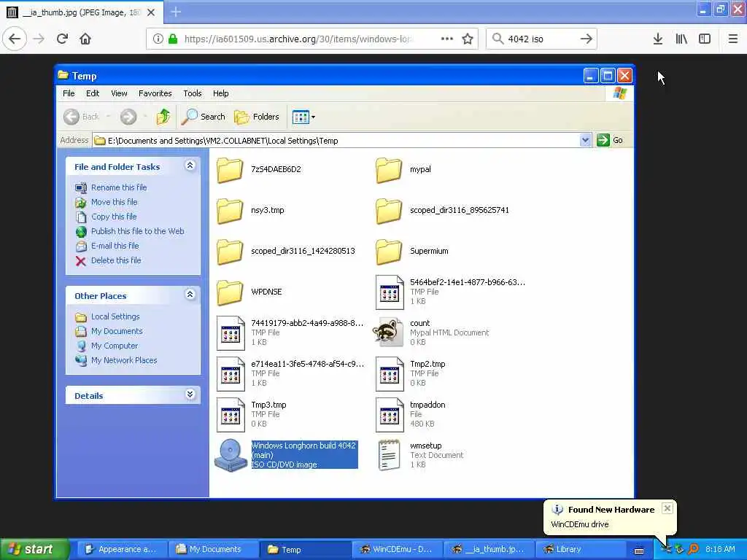The image size is (747, 560).
Task: Expand the Details panel
Action: click(190, 394)
